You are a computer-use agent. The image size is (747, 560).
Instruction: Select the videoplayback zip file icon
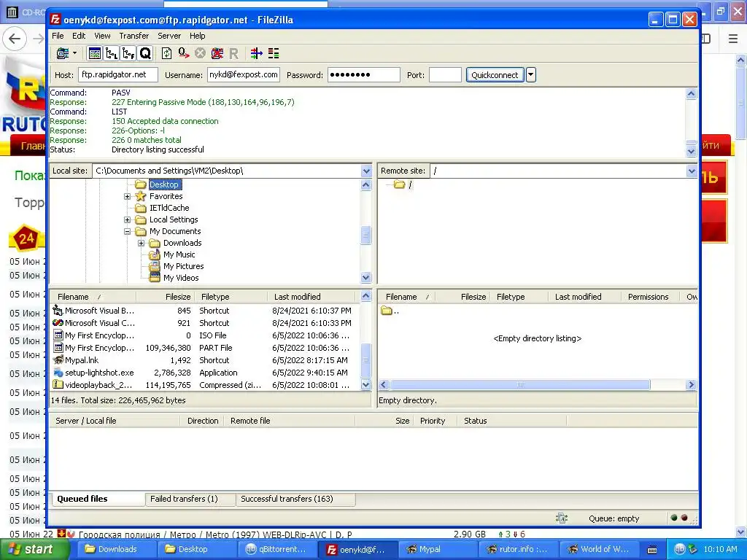pyautogui.click(x=58, y=385)
